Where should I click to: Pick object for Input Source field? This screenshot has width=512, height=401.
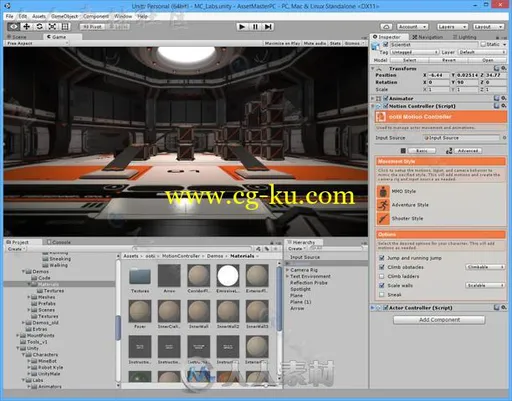point(504,138)
